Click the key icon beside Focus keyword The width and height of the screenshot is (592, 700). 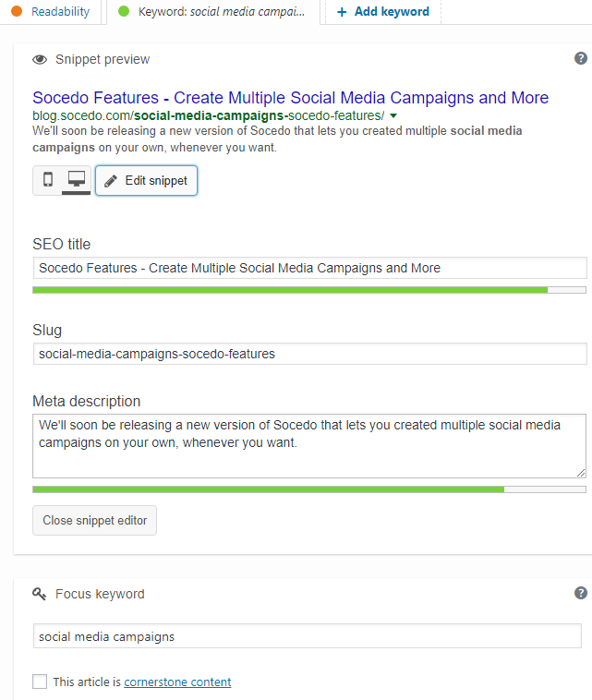40,594
